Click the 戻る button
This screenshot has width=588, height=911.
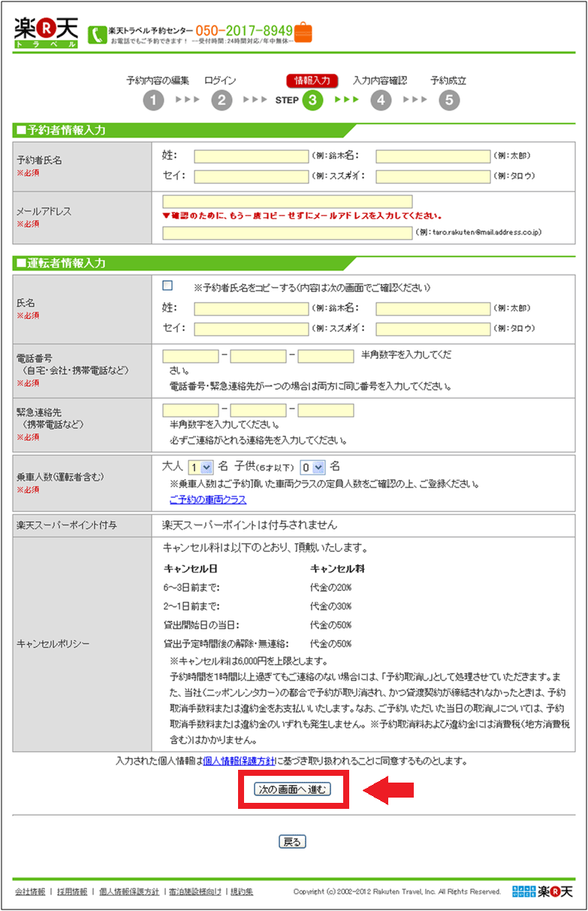[x=292, y=842]
